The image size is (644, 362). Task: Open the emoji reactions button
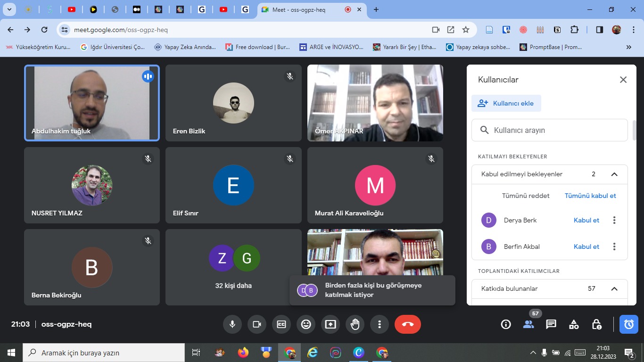click(x=306, y=324)
